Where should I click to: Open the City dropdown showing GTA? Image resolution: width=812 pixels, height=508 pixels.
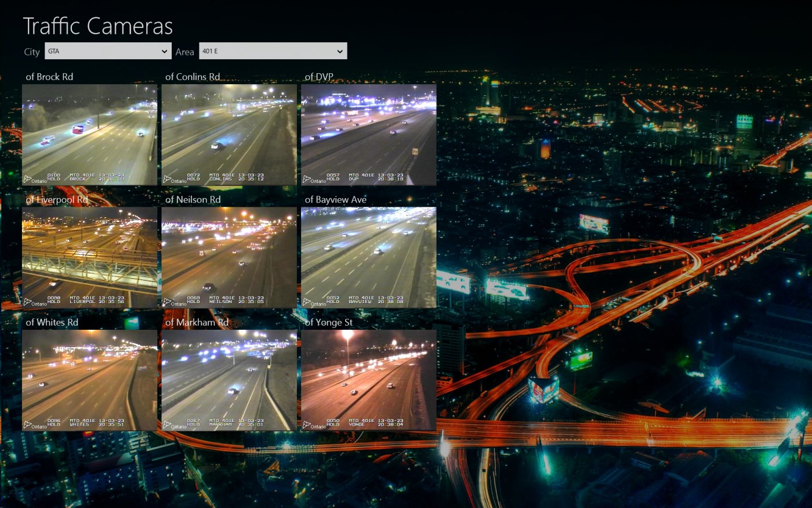[108, 51]
